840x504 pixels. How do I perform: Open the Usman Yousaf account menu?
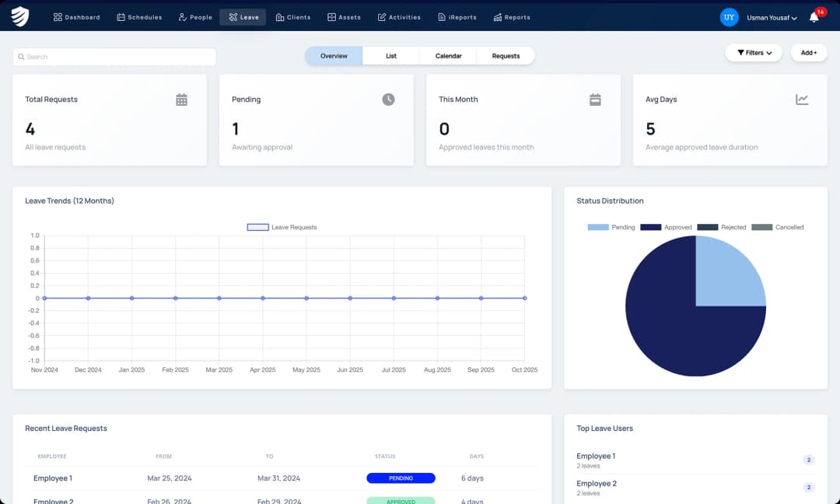click(x=772, y=18)
